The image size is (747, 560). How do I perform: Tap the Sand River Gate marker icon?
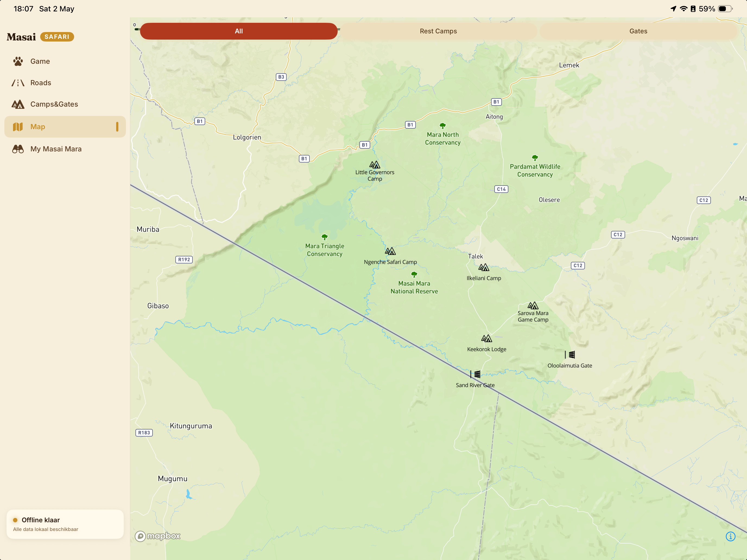coord(475,374)
